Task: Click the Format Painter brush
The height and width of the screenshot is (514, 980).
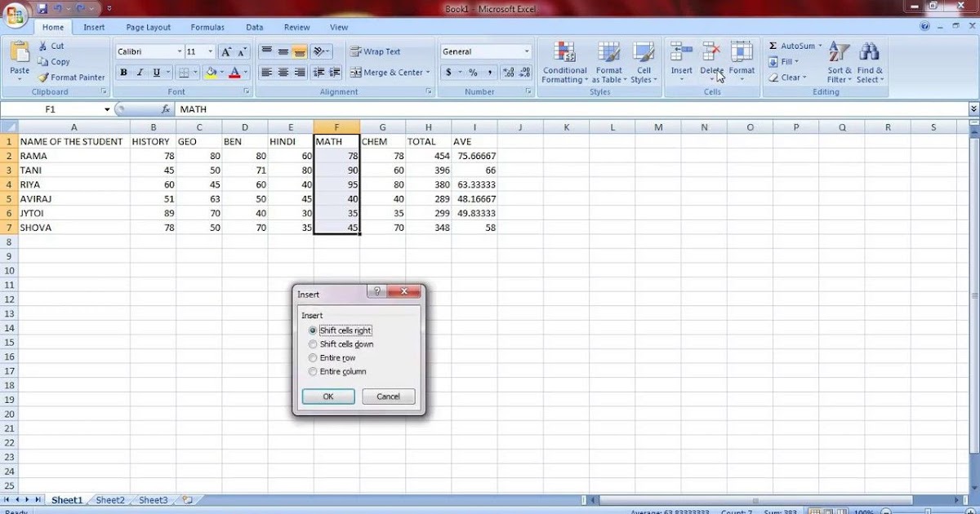Action: click(43, 78)
